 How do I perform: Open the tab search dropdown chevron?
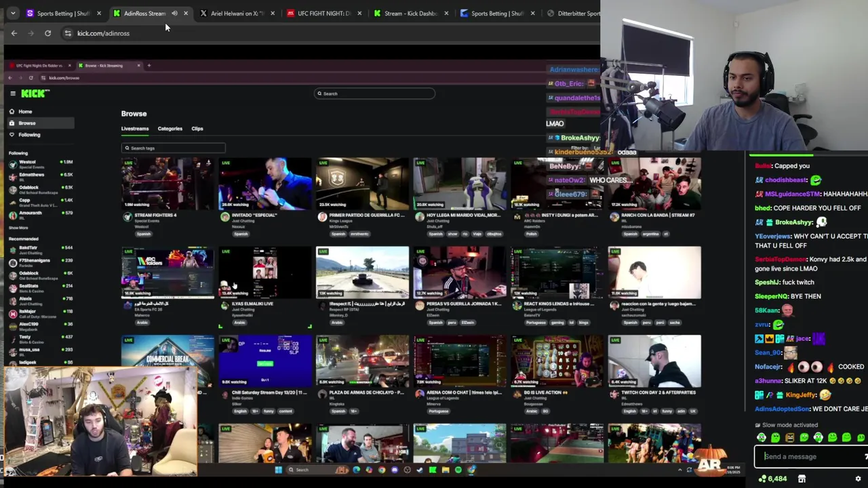click(12, 13)
